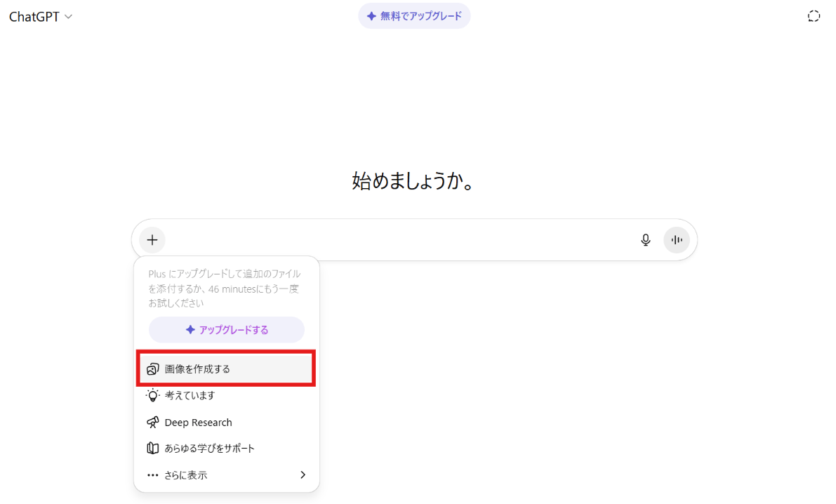Click the sparkle icon in アップグレードする

(190, 330)
